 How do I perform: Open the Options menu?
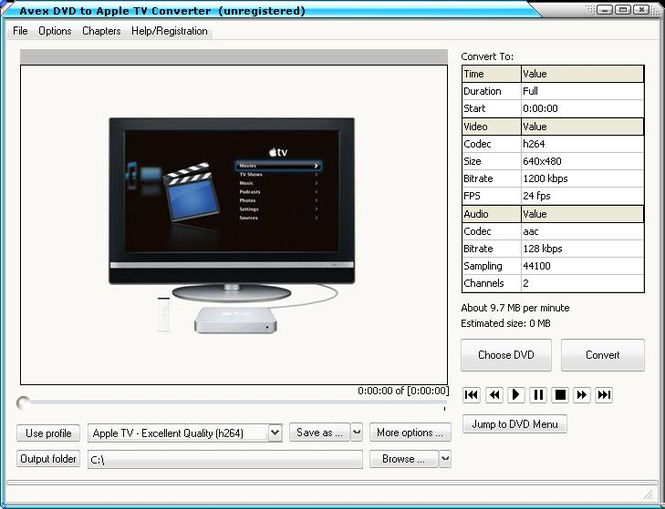[x=55, y=31]
